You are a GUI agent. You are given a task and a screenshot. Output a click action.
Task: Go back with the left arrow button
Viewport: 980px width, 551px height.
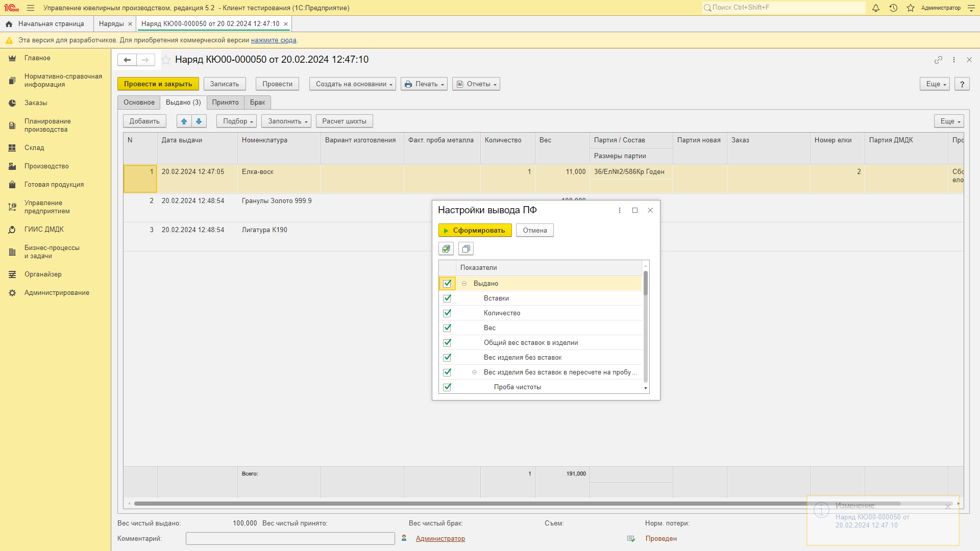tap(127, 60)
